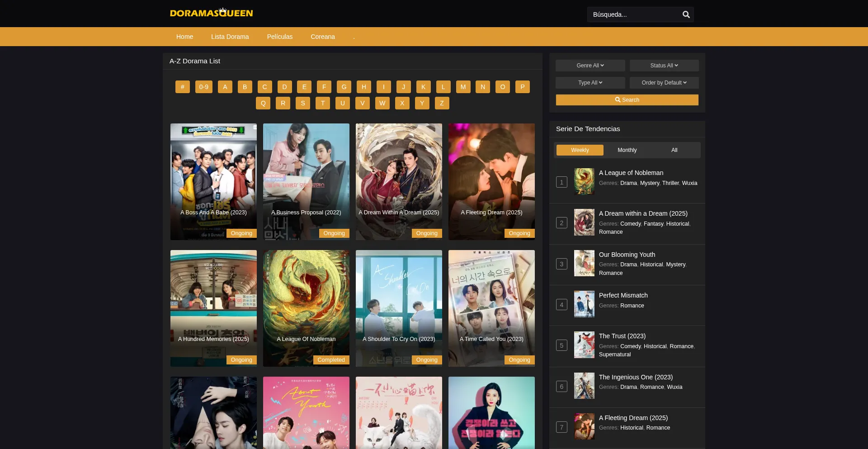Image resolution: width=868 pixels, height=449 pixels.
Task: Open A Boss And A Babe (2023) poster
Action: click(213, 182)
